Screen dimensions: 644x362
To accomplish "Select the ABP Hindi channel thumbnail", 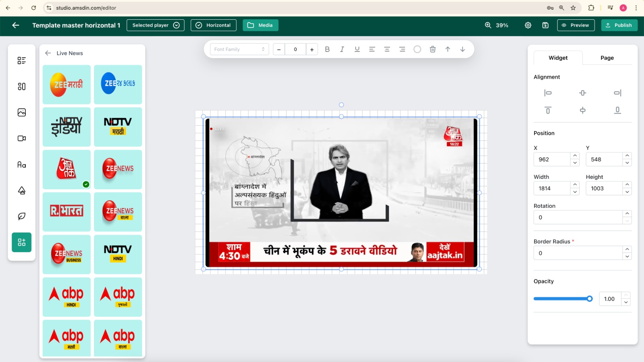I will click(x=67, y=297).
